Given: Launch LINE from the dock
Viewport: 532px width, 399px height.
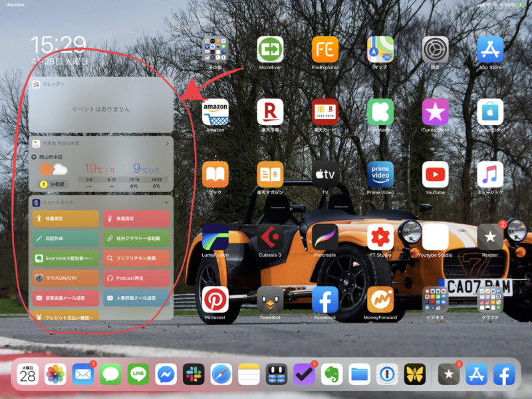Looking at the screenshot, I should (x=138, y=374).
